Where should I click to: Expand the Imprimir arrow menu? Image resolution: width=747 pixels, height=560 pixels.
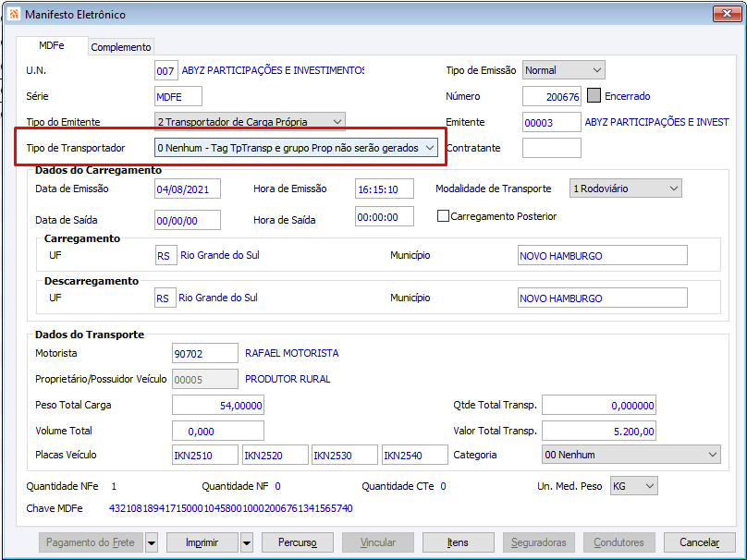click(x=247, y=542)
